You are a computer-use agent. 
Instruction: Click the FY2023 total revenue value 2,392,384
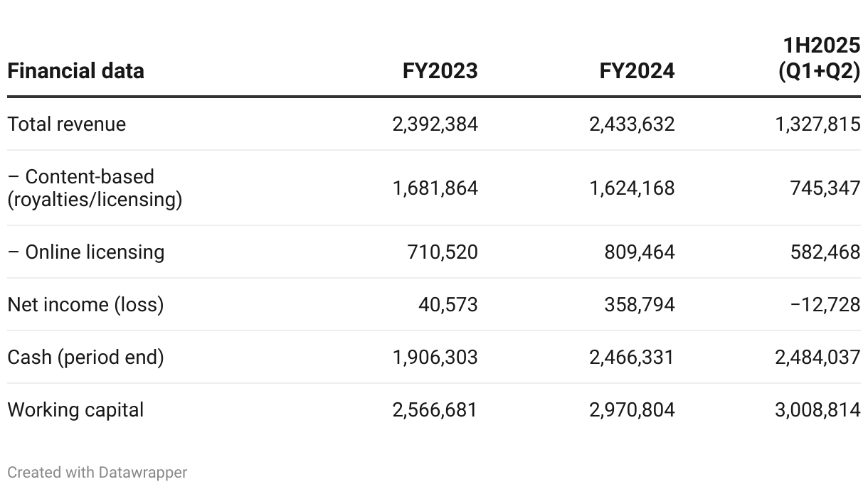[x=435, y=124]
